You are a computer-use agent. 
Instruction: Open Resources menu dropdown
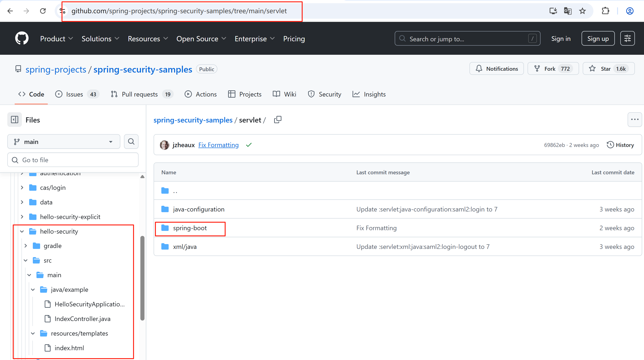tap(148, 39)
